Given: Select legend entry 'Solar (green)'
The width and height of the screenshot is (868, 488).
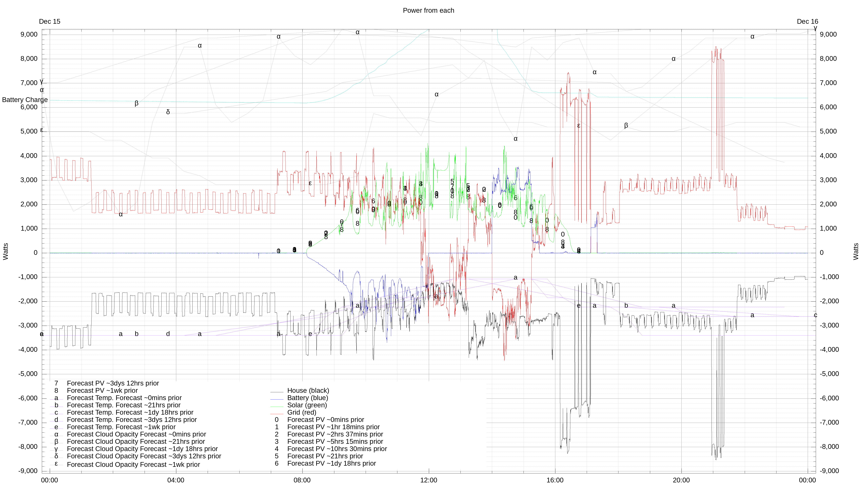Looking at the screenshot, I should [307, 405].
